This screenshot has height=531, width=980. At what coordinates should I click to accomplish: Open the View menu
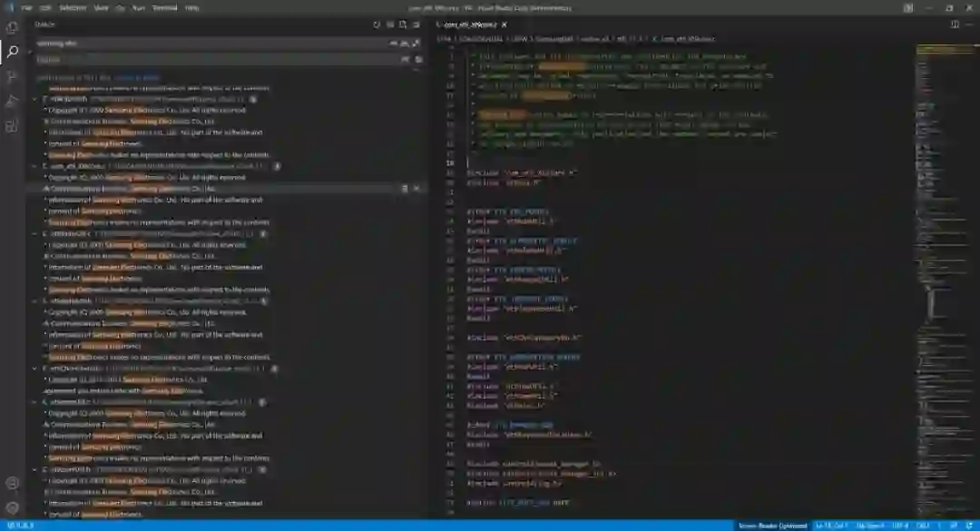[102, 8]
